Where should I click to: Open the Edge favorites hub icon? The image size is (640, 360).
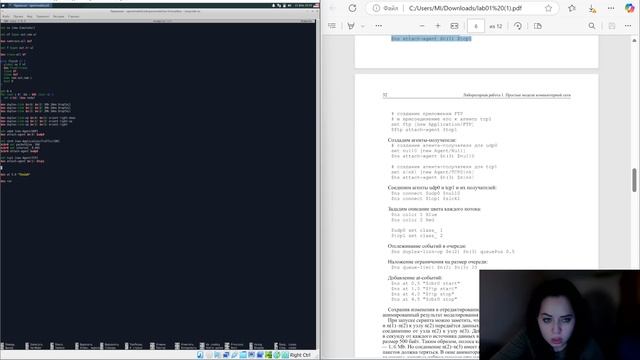click(572, 8)
